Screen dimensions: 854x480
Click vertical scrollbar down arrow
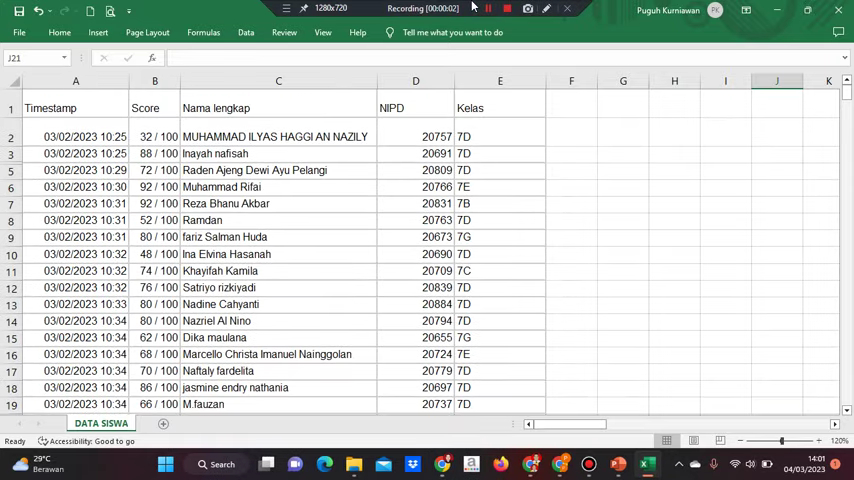point(847,410)
